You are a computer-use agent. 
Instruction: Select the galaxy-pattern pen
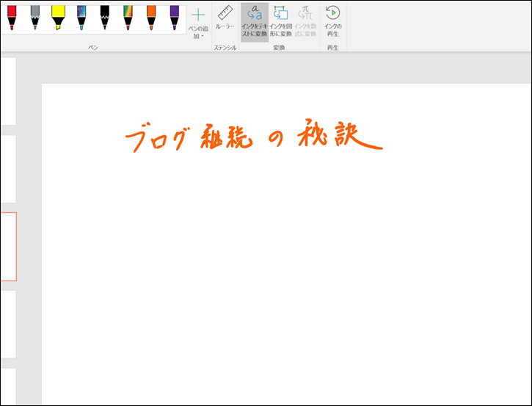pyautogui.click(x=81, y=18)
